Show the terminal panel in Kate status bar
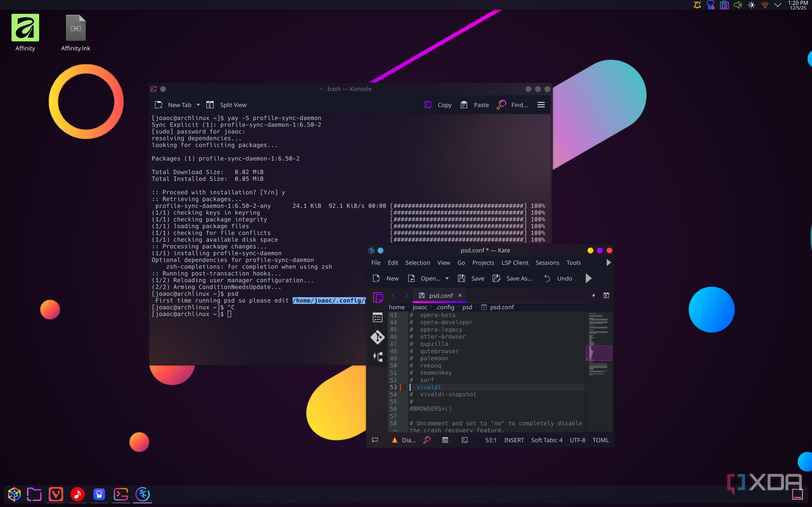This screenshot has height=507, width=812. [x=464, y=440]
